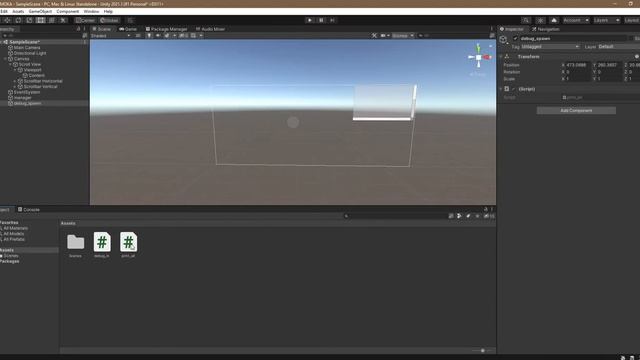
Task: Lock the Hierarchy panel with lock icon
Action: 78,29
